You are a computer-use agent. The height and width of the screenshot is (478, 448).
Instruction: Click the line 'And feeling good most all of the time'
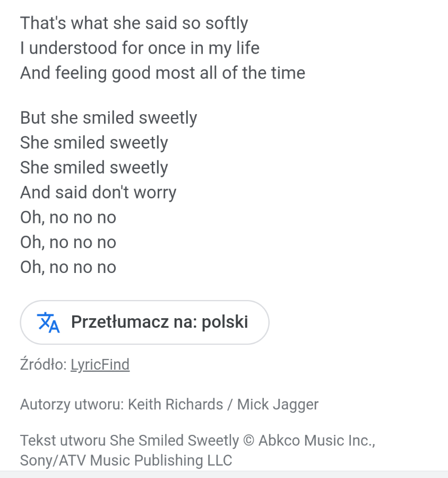[x=163, y=73]
